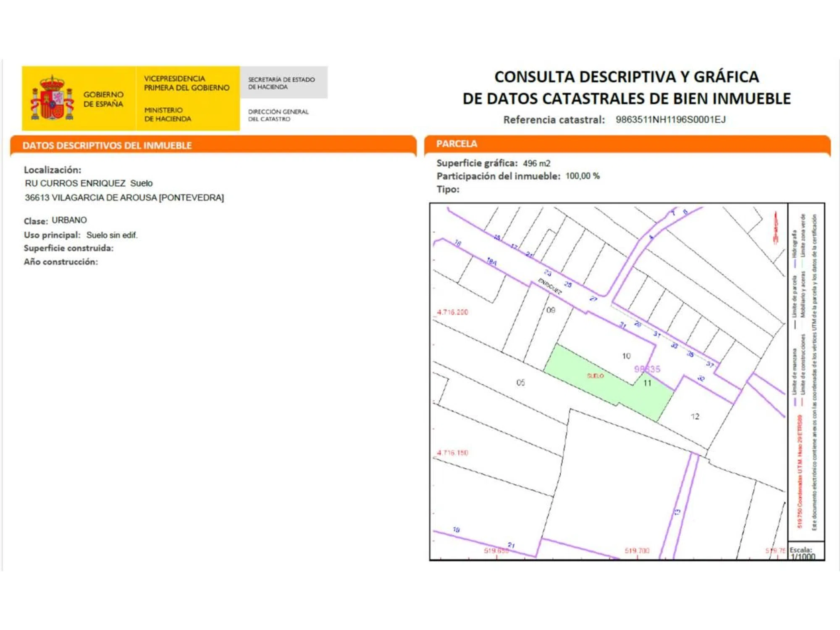Click the Ministerio de Hacienda label
The width and height of the screenshot is (840, 630).
(167, 114)
